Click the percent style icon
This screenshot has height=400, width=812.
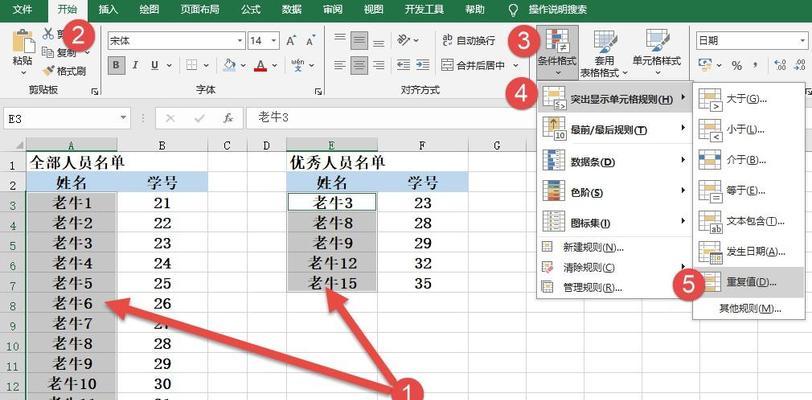(736, 66)
